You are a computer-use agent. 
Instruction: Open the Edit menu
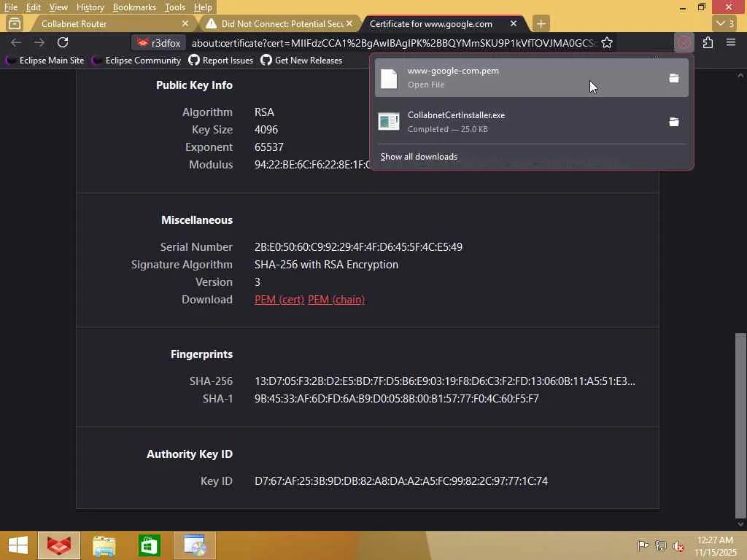(x=33, y=7)
